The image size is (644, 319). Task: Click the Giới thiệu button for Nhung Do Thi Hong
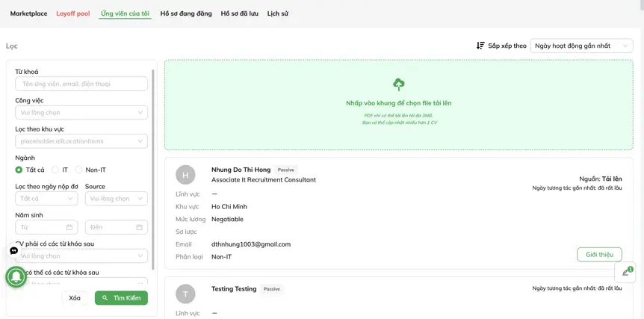point(599,255)
